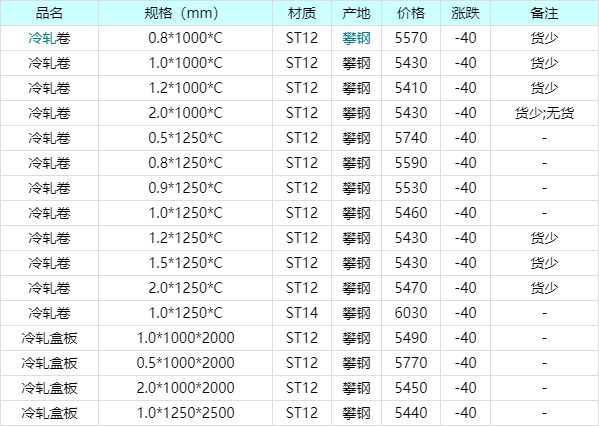Select the spec cell 1.0*1250*2500
This screenshot has height=427, width=599.
(185, 413)
